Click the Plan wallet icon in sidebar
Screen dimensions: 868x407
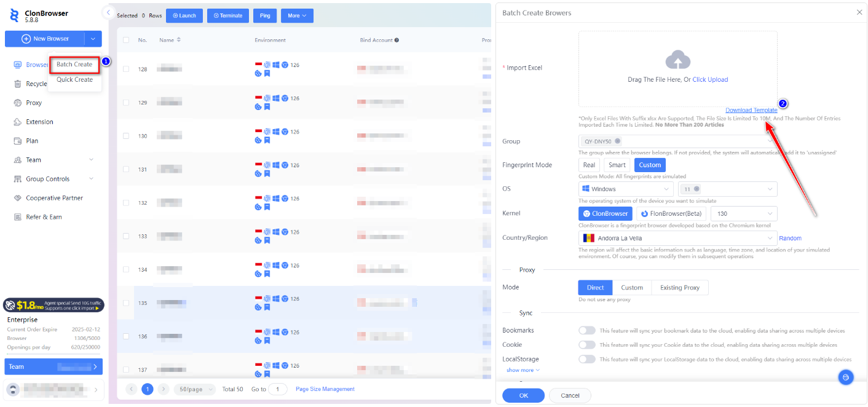coord(18,141)
